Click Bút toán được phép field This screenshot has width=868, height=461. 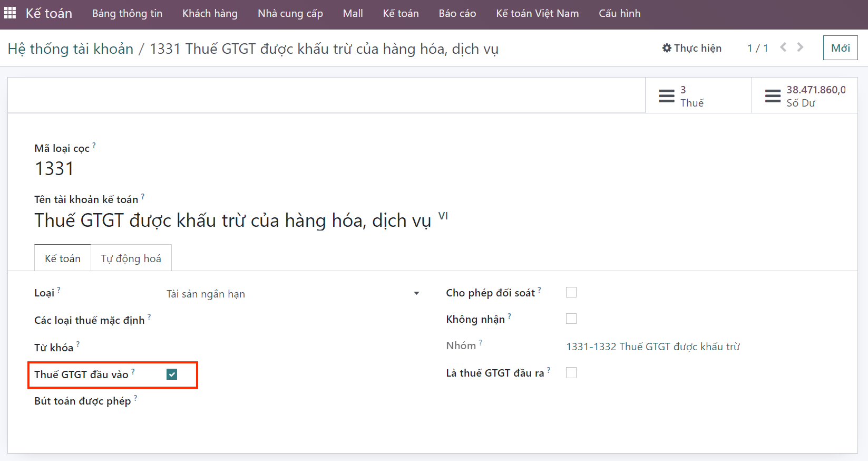(x=293, y=401)
